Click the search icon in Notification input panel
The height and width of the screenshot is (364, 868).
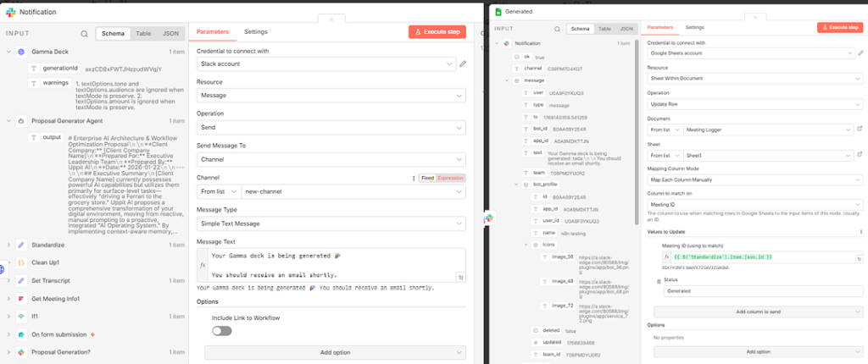click(84, 34)
